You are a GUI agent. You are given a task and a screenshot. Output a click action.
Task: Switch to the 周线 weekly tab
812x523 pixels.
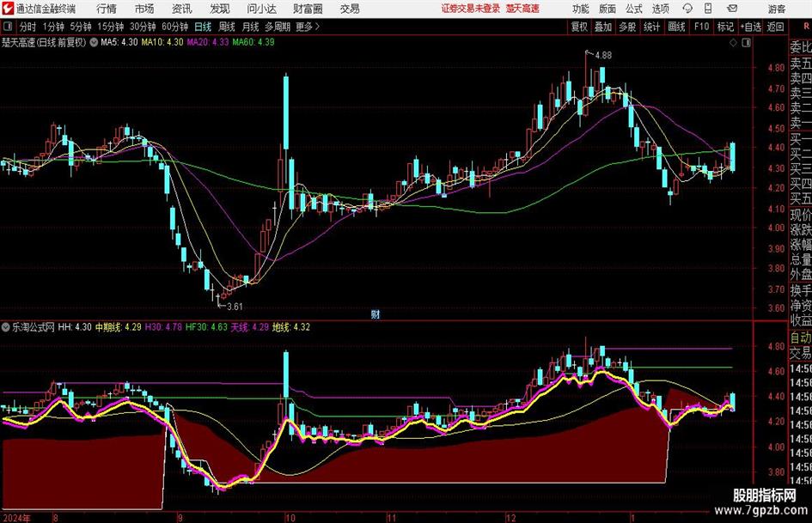226,27
